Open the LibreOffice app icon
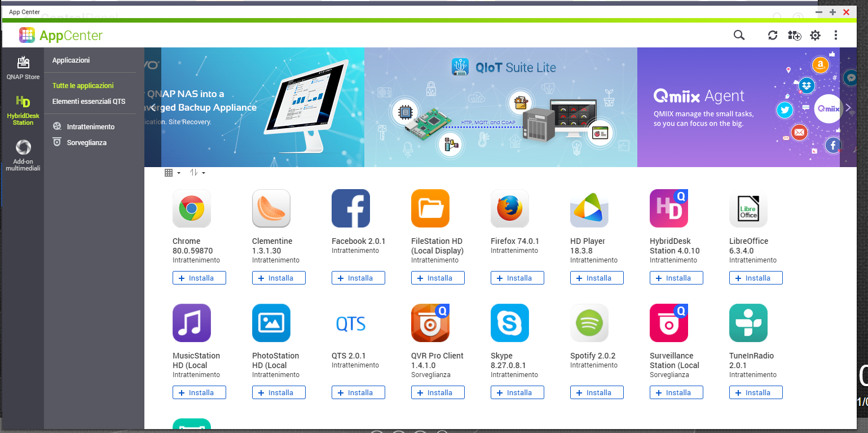 click(748, 208)
